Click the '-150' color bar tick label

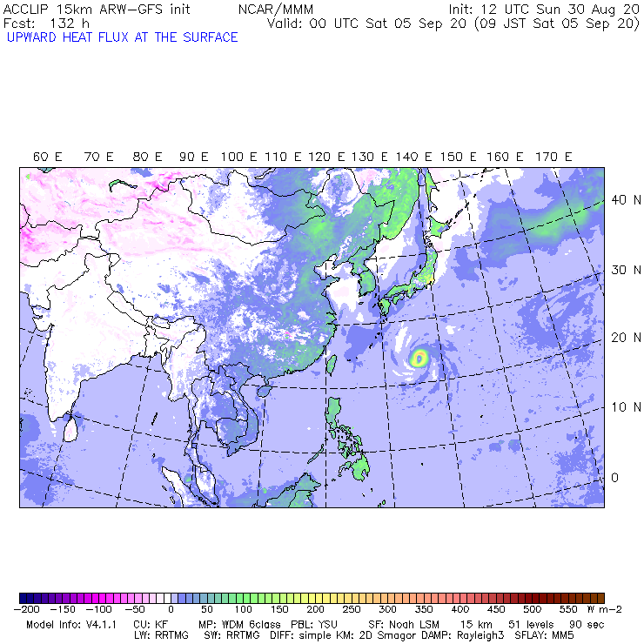(x=63, y=609)
